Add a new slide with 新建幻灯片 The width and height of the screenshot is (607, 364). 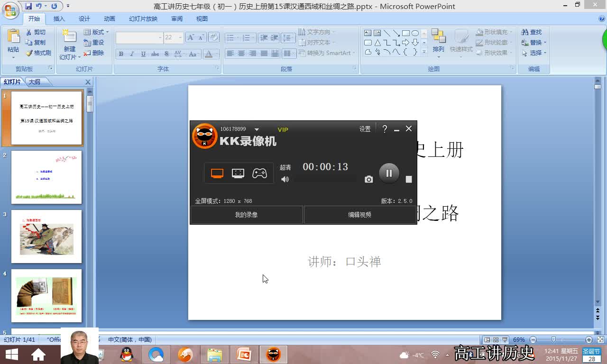pos(69,45)
